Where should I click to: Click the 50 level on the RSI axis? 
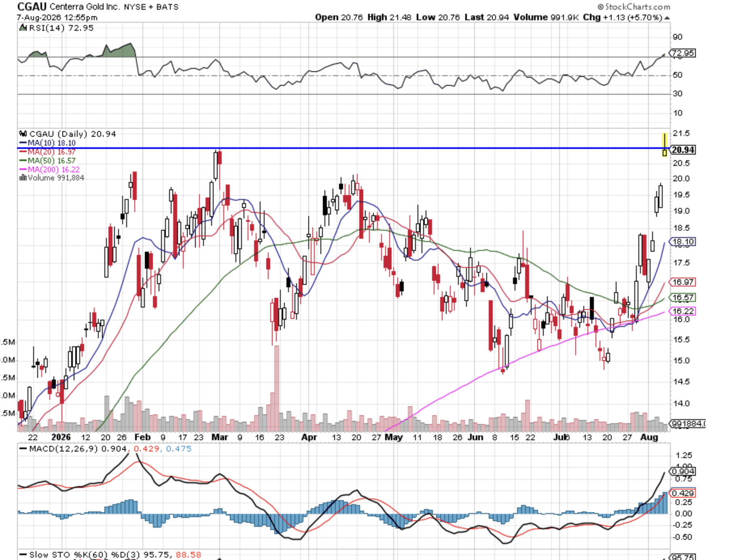click(677, 75)
